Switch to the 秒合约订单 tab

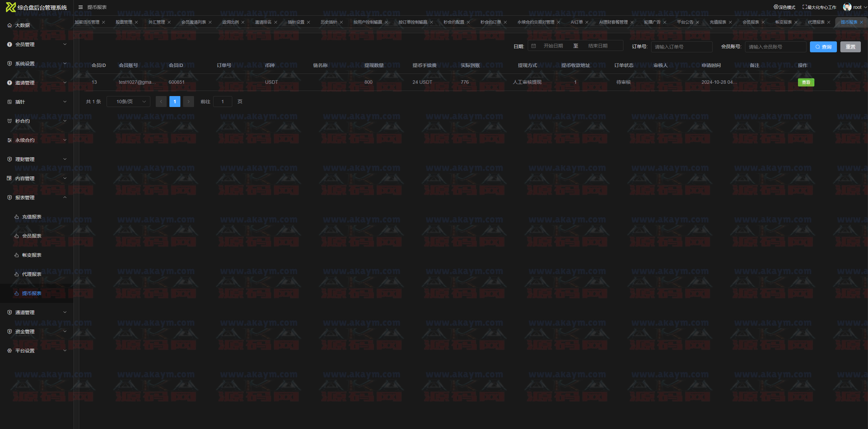coord(490,22)
